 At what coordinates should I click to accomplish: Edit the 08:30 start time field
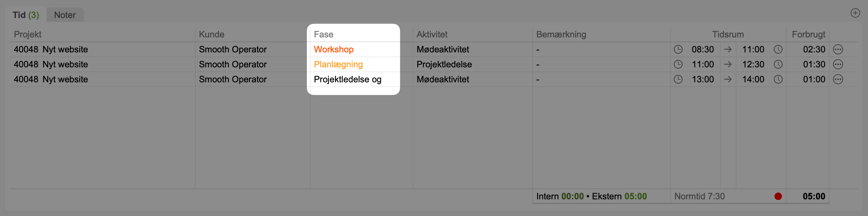point(702,50)
